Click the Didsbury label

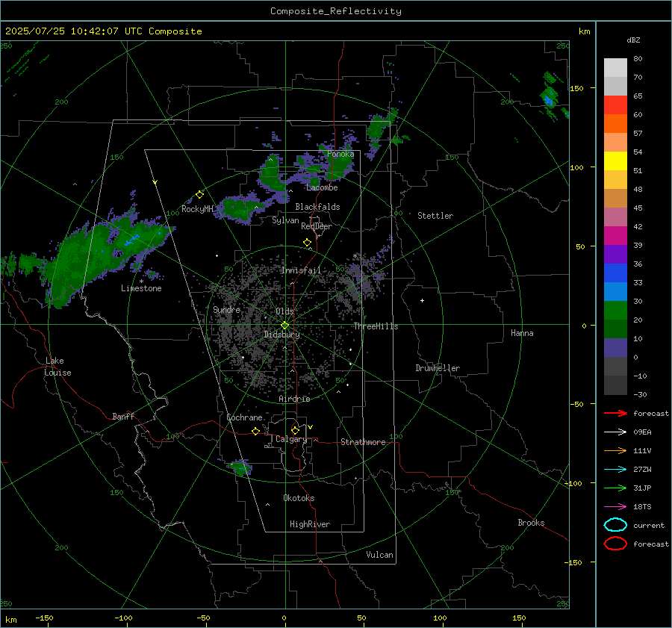tap(281, 335)
